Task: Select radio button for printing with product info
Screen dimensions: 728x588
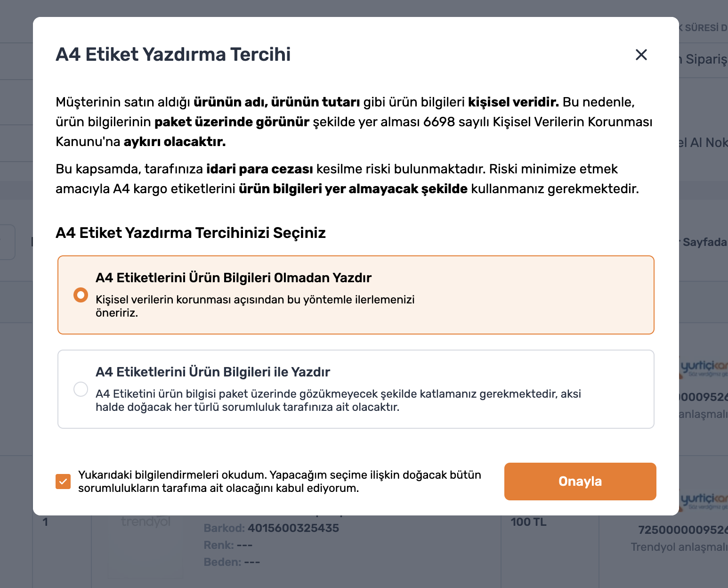Action: pos(81,389)
